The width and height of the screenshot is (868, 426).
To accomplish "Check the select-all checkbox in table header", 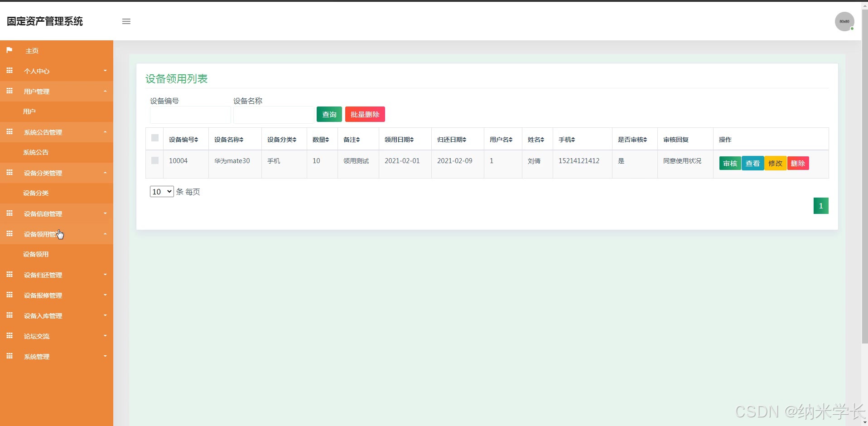I will (155, 138).
